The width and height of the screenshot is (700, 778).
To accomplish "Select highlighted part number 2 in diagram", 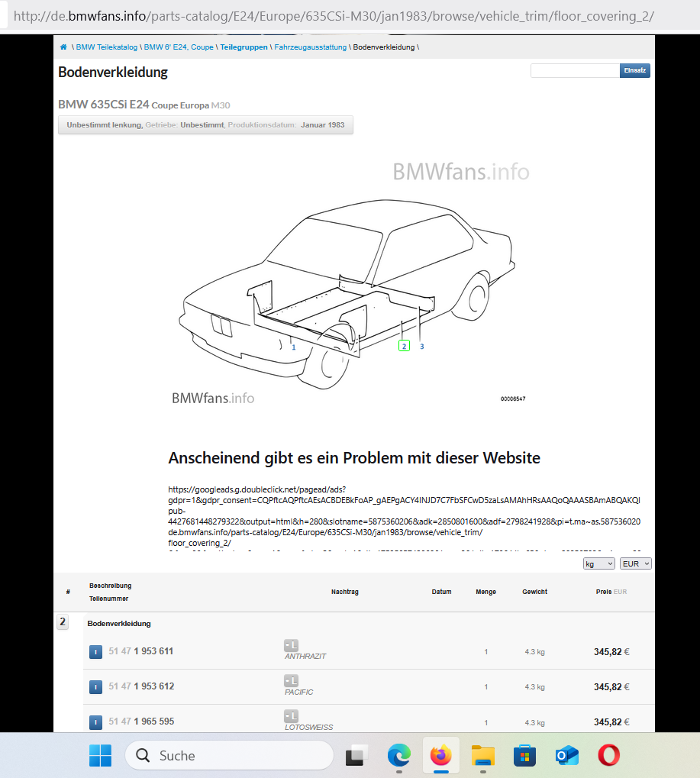I will 404,346.
